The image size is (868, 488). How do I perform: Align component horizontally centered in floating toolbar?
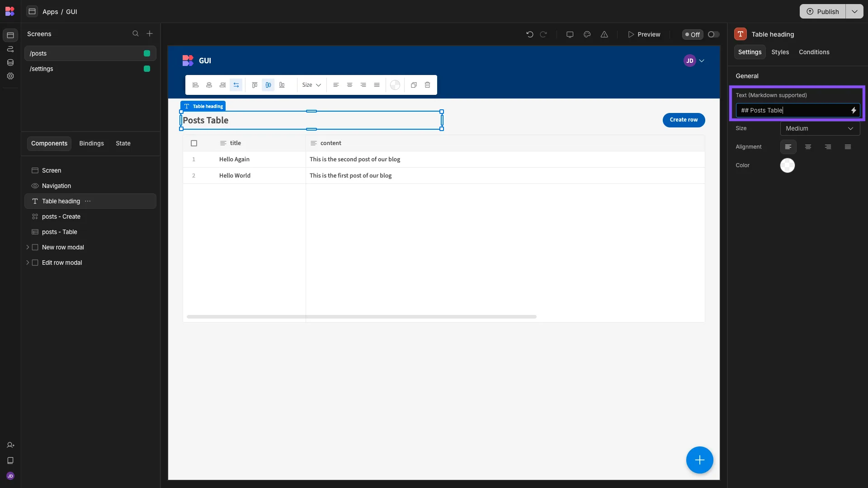(x=209, y=85)
